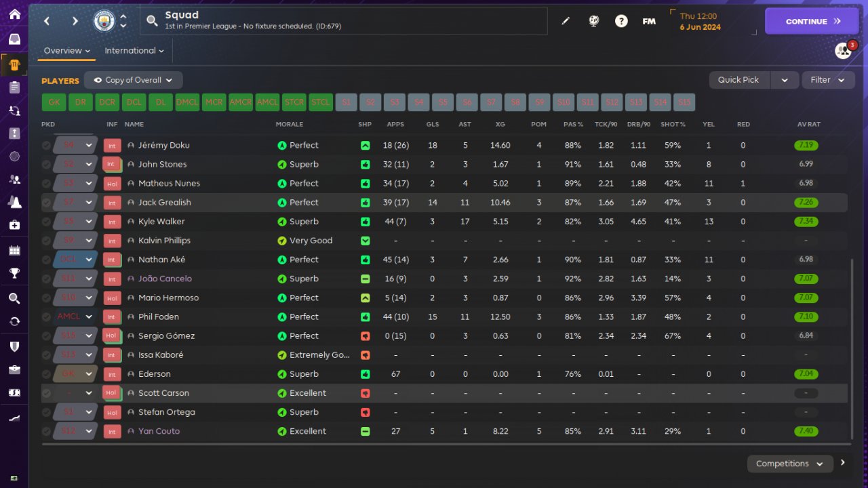868x488 pixels.
Task: Click the right arrow beside Competitions dropdown
Action: click(843, 463)
